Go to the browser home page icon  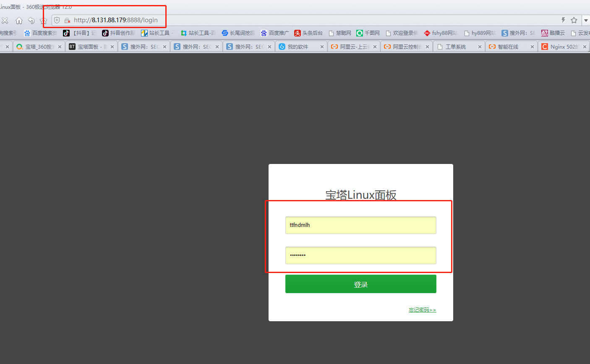pos(19,20)
